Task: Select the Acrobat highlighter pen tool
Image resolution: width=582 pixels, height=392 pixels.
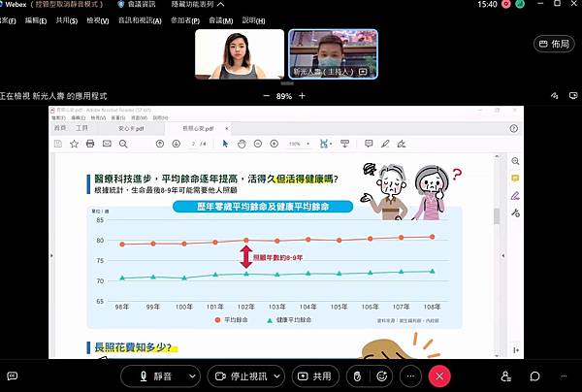Action: pyautogui.click(x=385, y=144)
